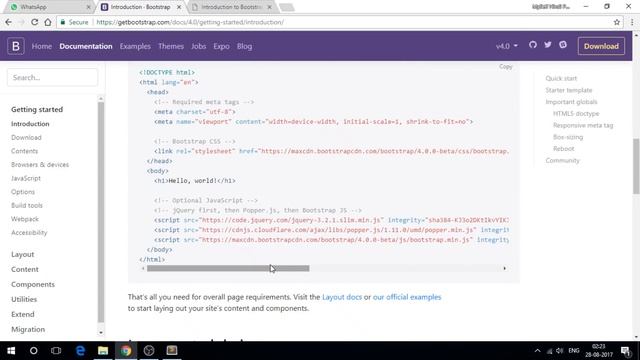The width and height of the screenshot is (640, 360).
Task: Open JavaScript in sidebar
Action: pos(26,178)
